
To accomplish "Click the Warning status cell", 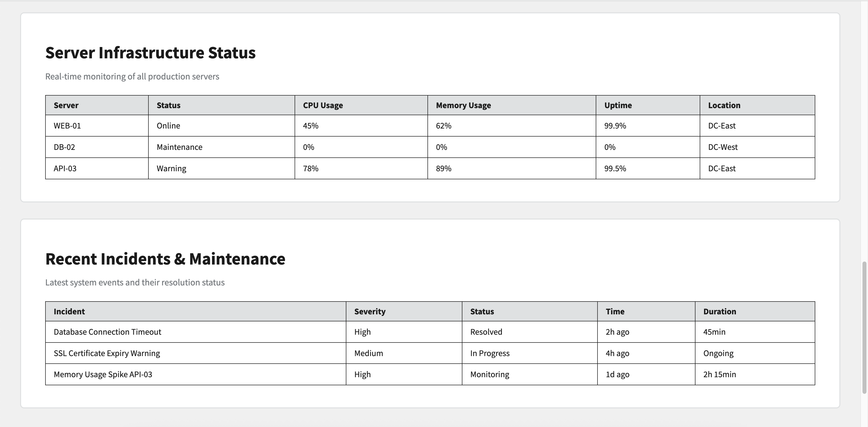I will click(x=172, y=168).
